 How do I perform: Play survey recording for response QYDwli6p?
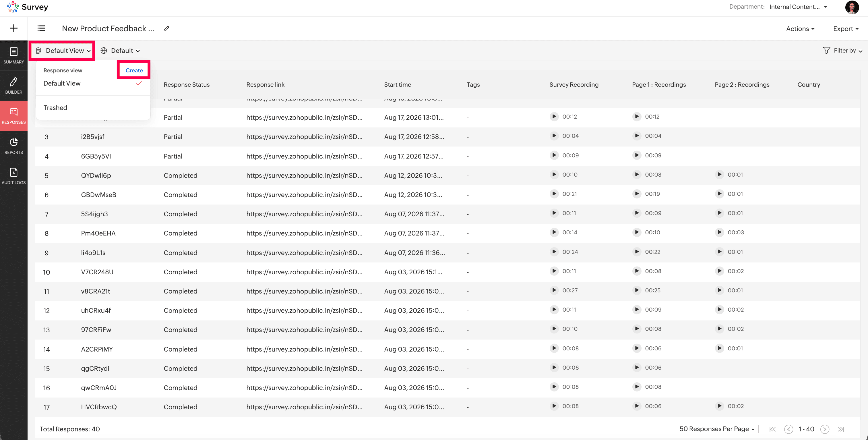[x=554, y=175]
